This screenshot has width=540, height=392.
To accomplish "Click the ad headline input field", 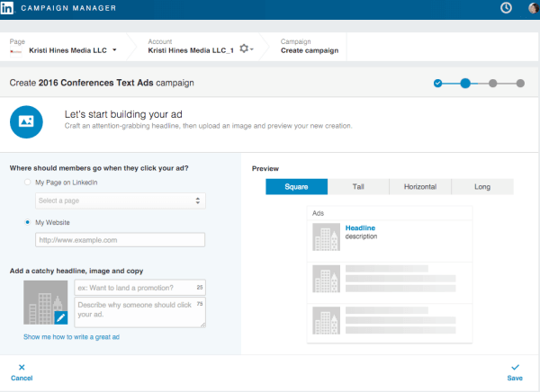I will (139, 288).
